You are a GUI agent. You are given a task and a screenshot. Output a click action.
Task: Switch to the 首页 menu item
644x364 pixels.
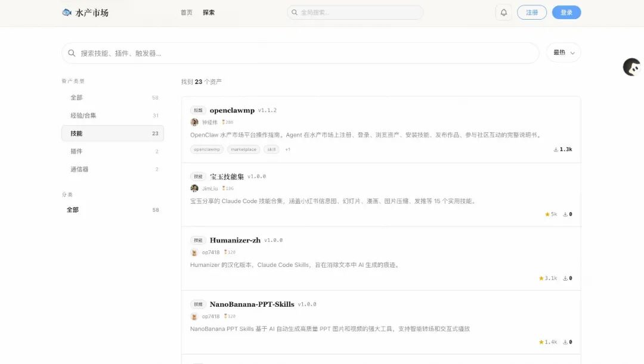tap(186, 12)
